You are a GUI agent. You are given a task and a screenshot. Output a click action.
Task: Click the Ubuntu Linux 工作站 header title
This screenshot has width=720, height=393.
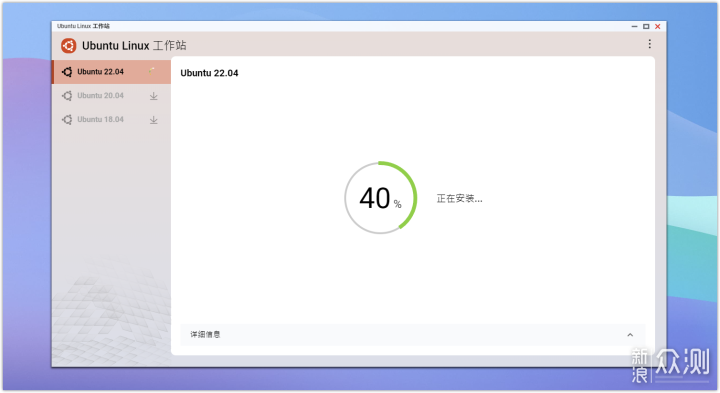(134, 45)
